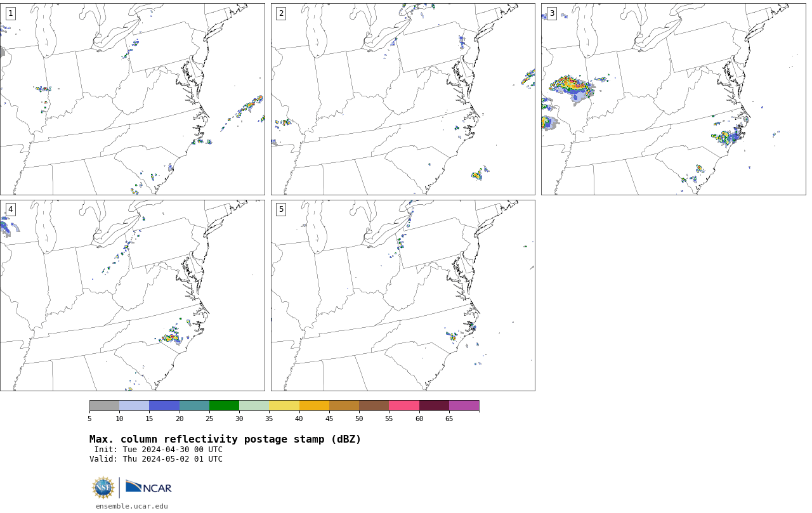The width and height of the screenshot is (812, 513).
Task: Click the light blue 10-15 dBZ swatch
Action: tap(134, 406)
